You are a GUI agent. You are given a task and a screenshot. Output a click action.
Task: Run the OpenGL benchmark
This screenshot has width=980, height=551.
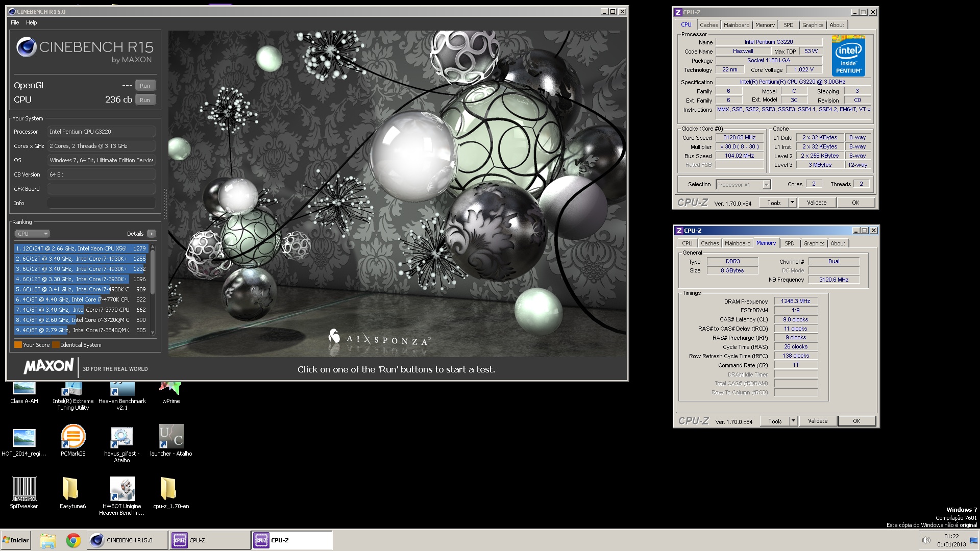coord(145,86)
